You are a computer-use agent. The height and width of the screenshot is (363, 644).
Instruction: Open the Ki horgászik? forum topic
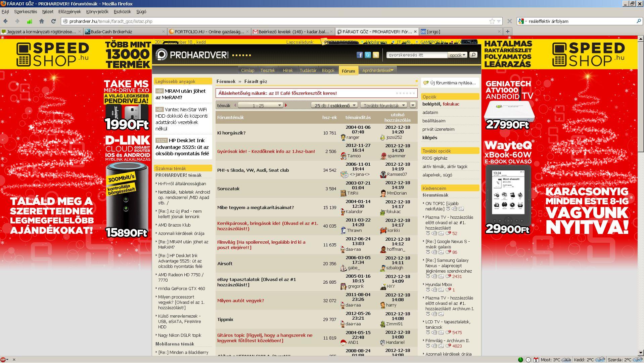[231, 133]
